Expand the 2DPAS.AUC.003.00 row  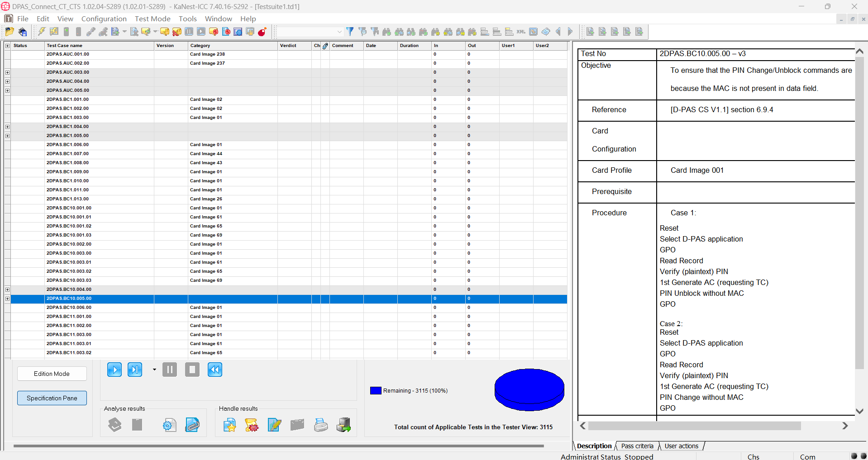[x=7, y=72]
